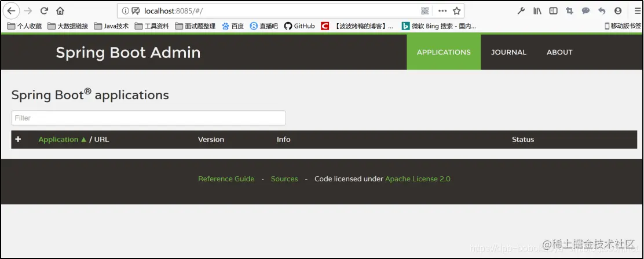Click the browser forward arrow
Viewport: 644px width, 259px height.
[28, 10]
